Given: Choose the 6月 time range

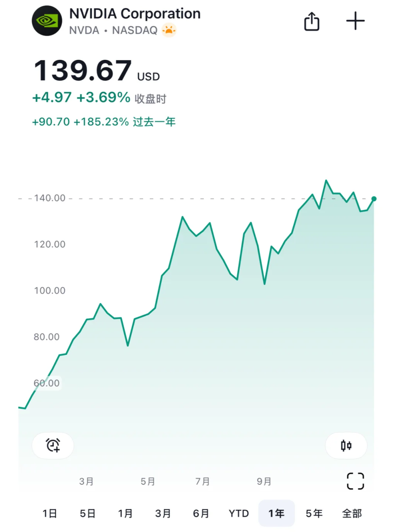Looking at the screenshot, I should pos(201,513).
